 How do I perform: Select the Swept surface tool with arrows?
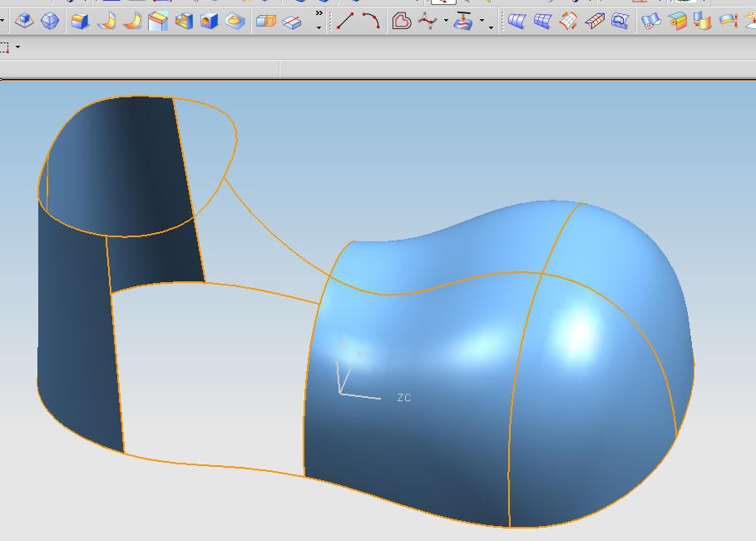coord(568,22)
